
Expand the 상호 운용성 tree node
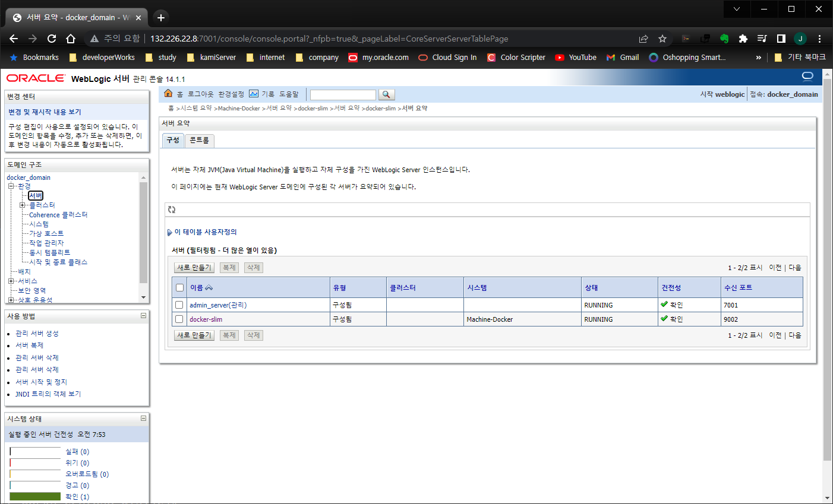pyautogui.click(x=11, y=300)
